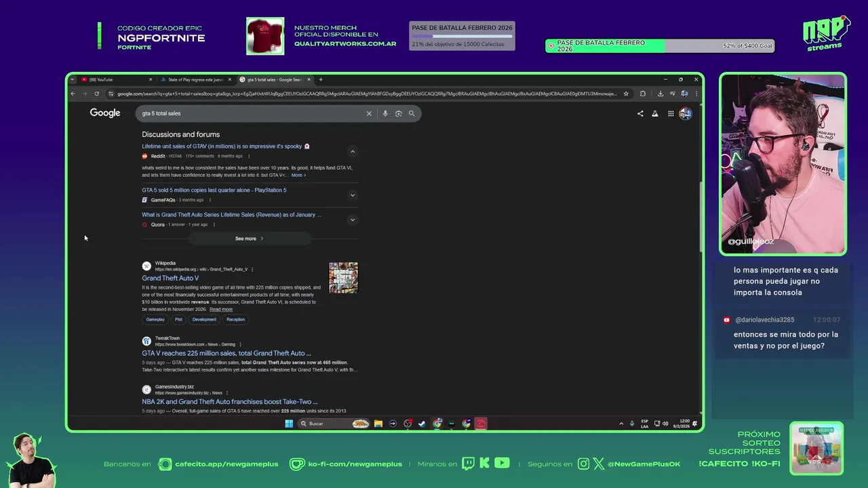Open the Chrome extensions puzzle icon
The width and height of the screenshot is (868, 488).
pyautogui.click(x=643, y=94)
